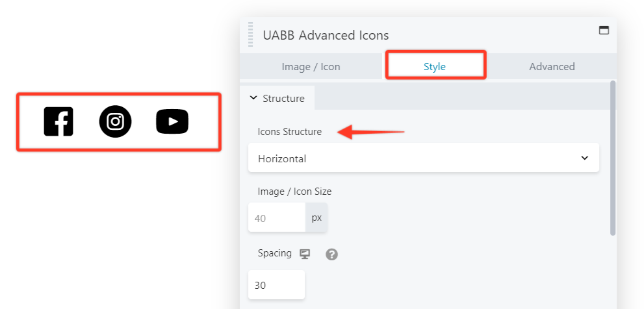Click the settings panel vertical scrollbar
Image resolution: width=644 pixels, height=309 pixels.
click(613, 156)
